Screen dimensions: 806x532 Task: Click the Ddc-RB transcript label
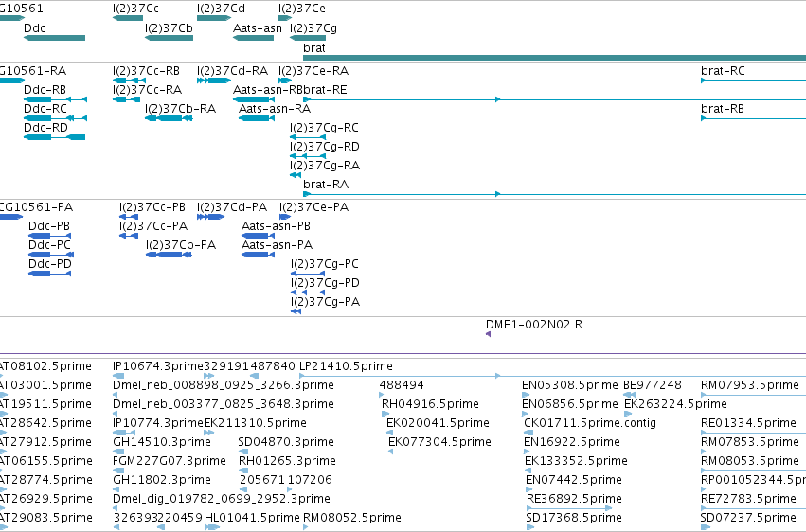(x=45, y=90)
